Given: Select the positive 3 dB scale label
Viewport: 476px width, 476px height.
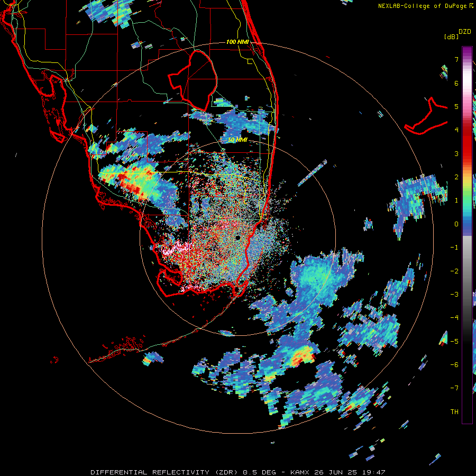Looking at the screenshot, I should point(456,153).
